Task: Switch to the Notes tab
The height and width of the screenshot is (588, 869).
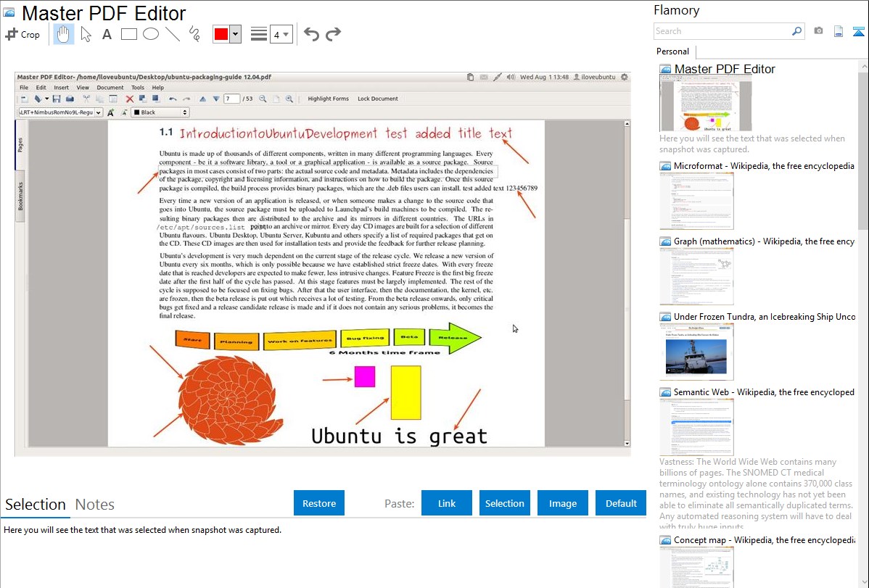Action: point(95,505)
